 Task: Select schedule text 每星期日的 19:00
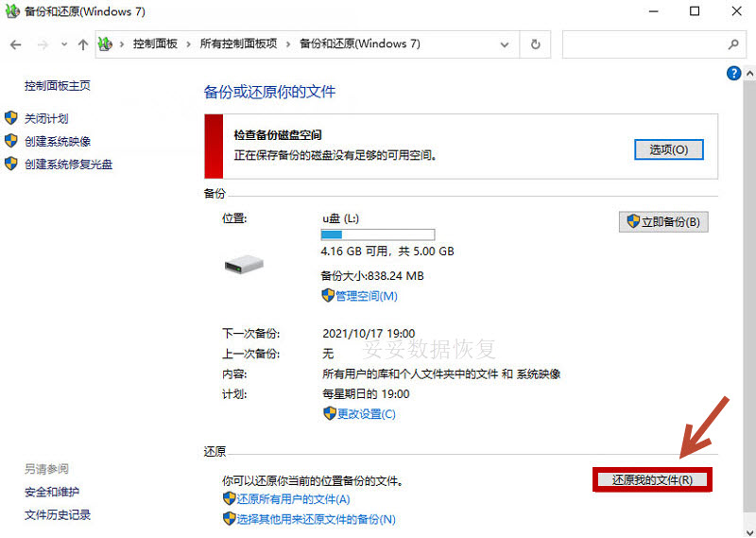(366, 394)
